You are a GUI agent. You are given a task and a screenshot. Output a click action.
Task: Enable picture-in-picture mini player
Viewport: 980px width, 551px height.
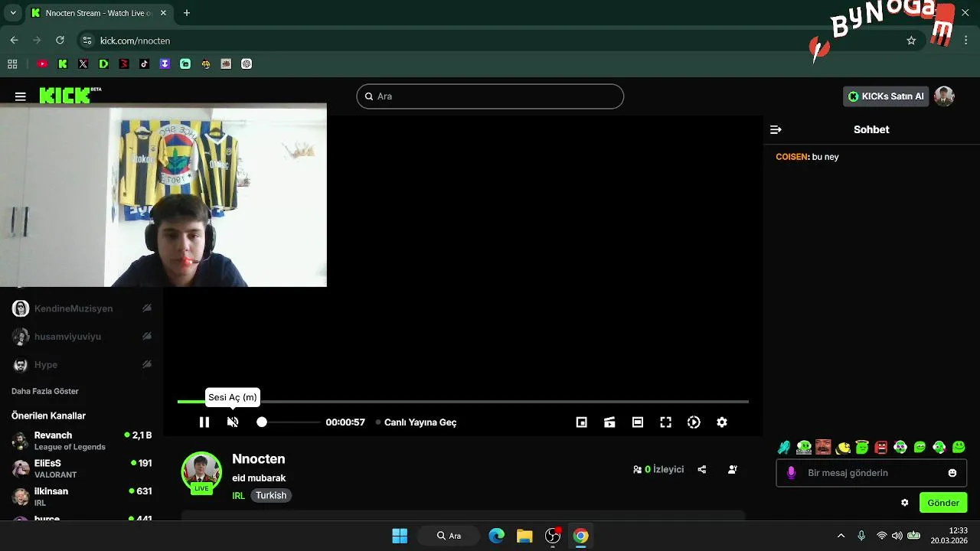tap(582, 422)
